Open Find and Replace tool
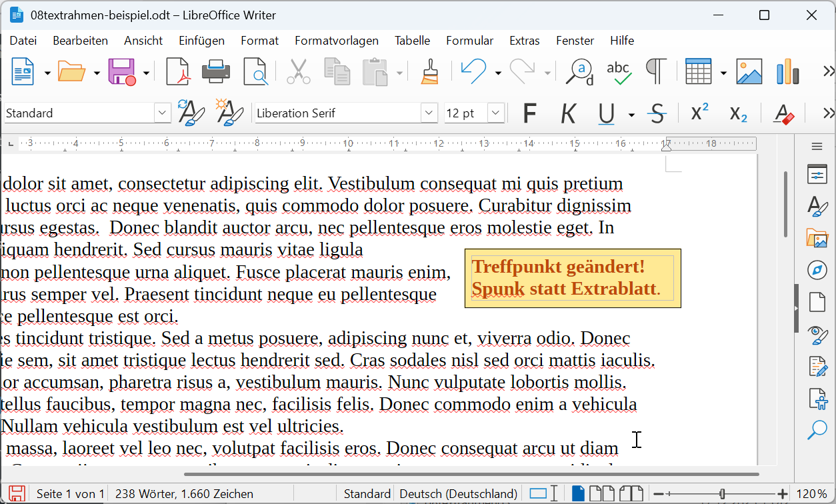Image resolution: width=836 pixels, height=504 pixels. tap(579, 72)
